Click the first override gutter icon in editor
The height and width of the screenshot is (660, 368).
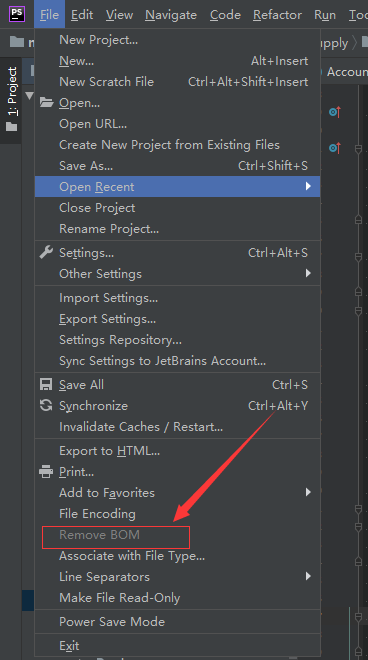(335, 112)
